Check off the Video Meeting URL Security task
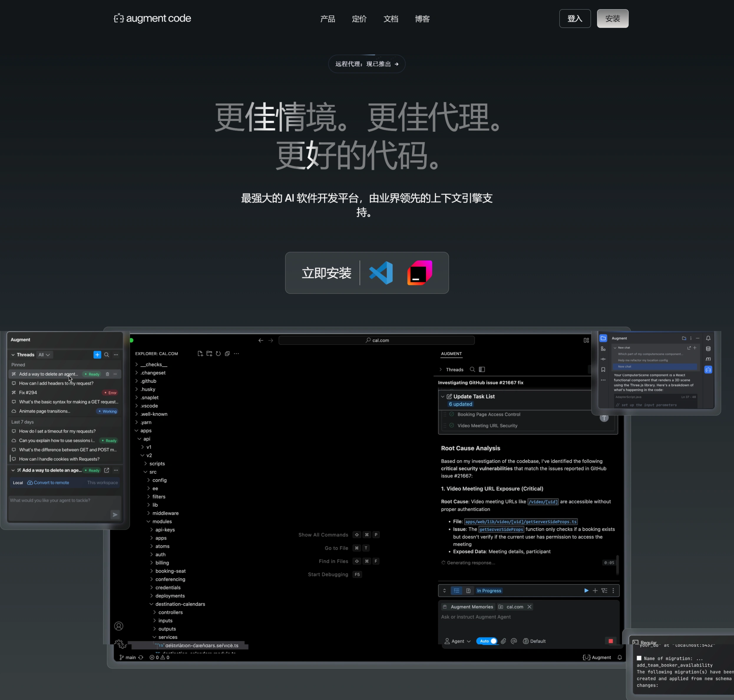Viewport: 734px width, 700px height. 452,425
